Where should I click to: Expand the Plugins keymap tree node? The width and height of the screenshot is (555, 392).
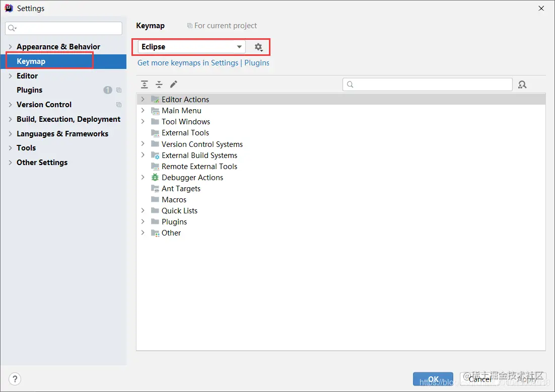point(143,221)
